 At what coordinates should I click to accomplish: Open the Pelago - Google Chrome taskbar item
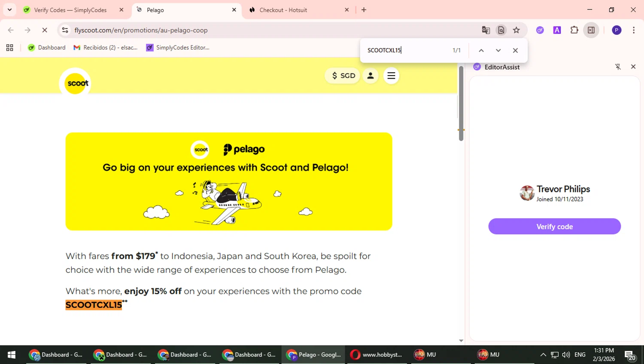pos(314,355)
